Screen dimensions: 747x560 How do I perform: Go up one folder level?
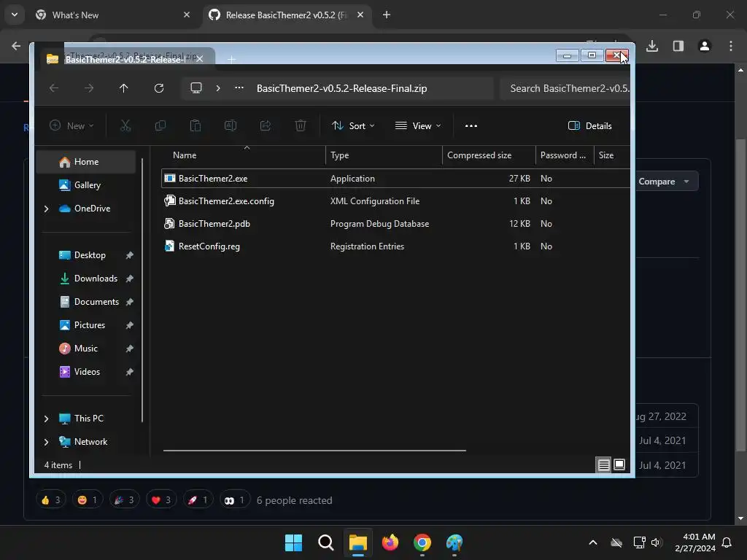(x=124, y=88)
